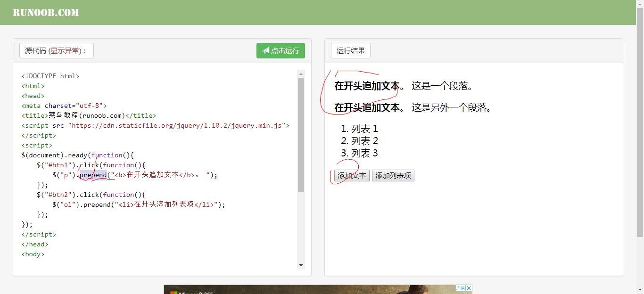Click the paper plane icon on run button
Viewport: 644px width, 294px height.
(266, 50)
